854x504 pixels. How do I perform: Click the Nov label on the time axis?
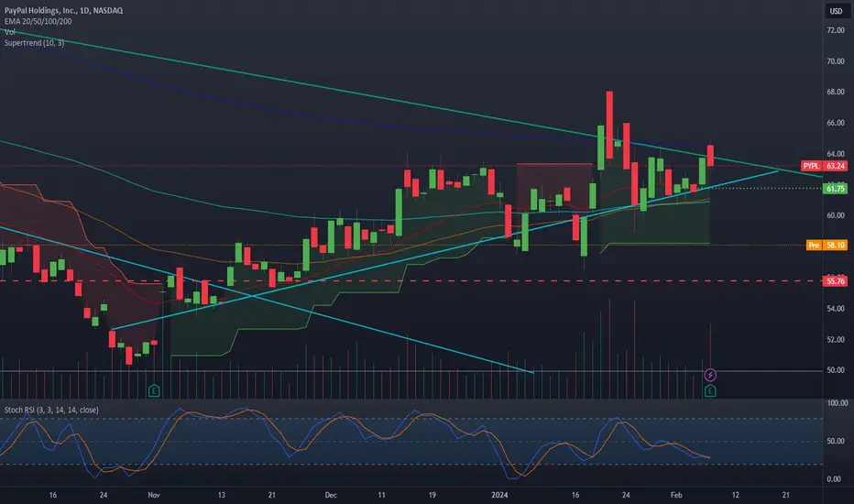[154, 495]
